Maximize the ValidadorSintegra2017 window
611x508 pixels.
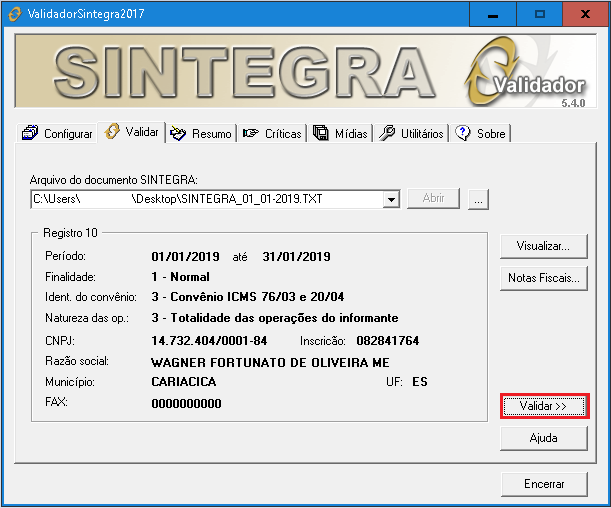pos(540,14)
